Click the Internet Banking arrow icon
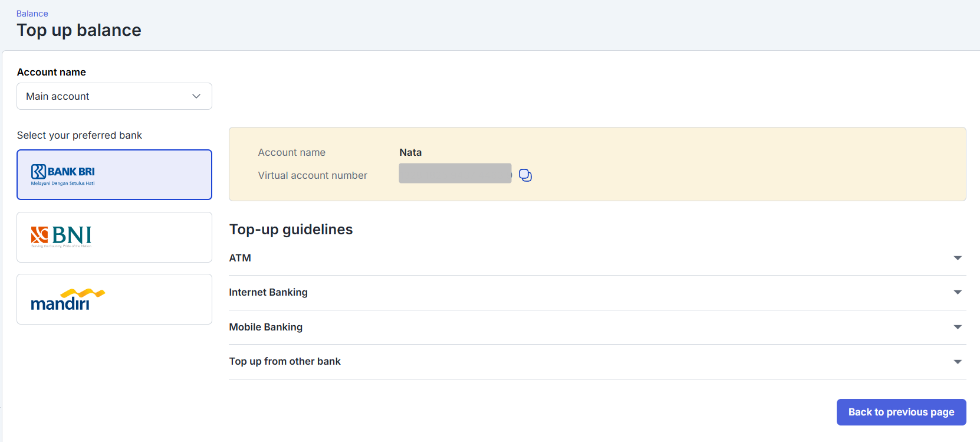The height and width of the screenshot is (442, 980). click(958, 292)
